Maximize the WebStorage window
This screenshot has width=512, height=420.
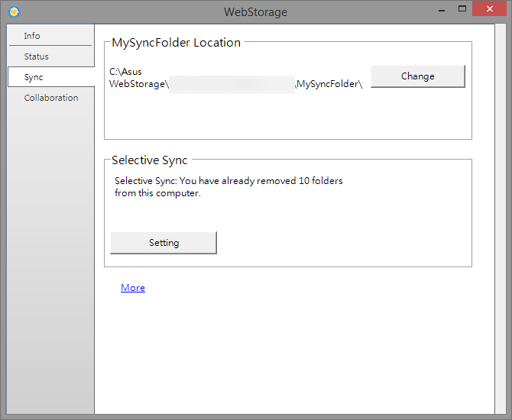(462, 9)
